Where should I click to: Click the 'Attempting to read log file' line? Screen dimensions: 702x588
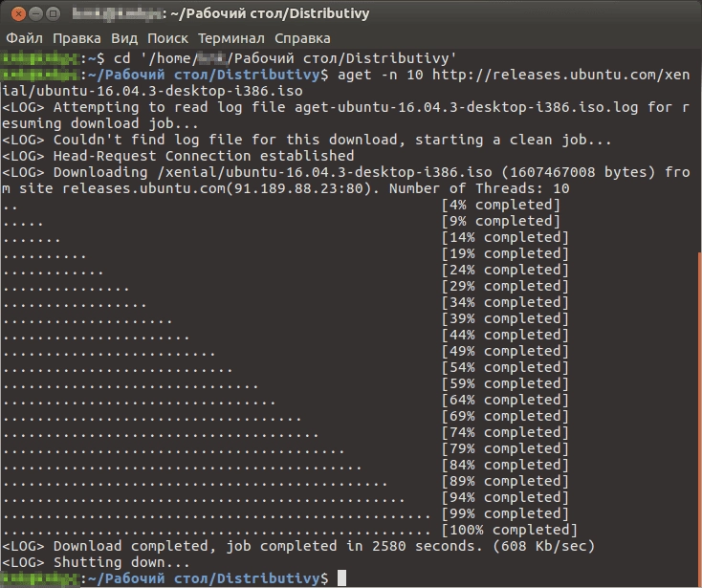345,115
